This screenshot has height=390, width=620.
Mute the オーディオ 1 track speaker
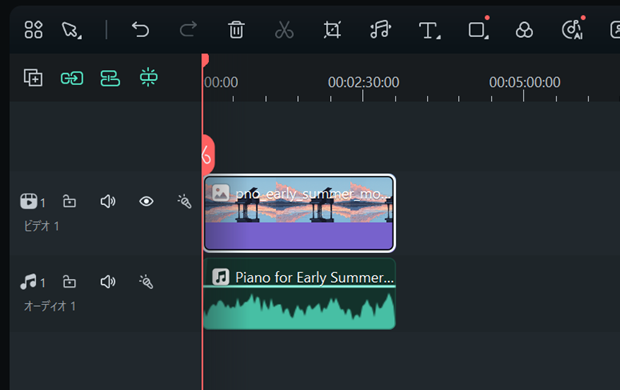(x=108, y=282)
